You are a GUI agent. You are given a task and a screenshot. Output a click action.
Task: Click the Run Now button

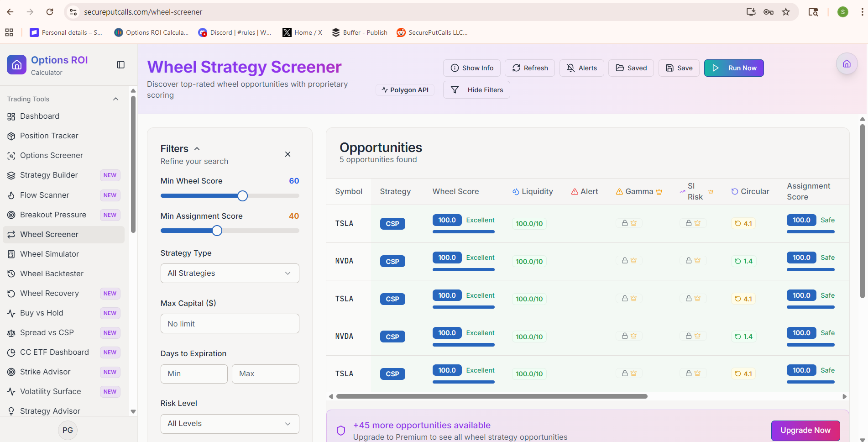(x=734, y=68)
